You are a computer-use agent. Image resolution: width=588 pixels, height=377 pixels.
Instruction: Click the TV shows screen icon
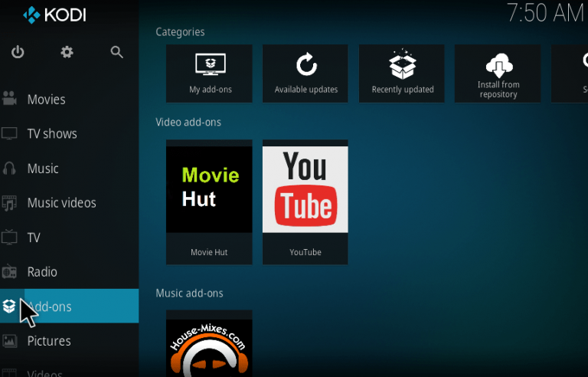[9, 133]
